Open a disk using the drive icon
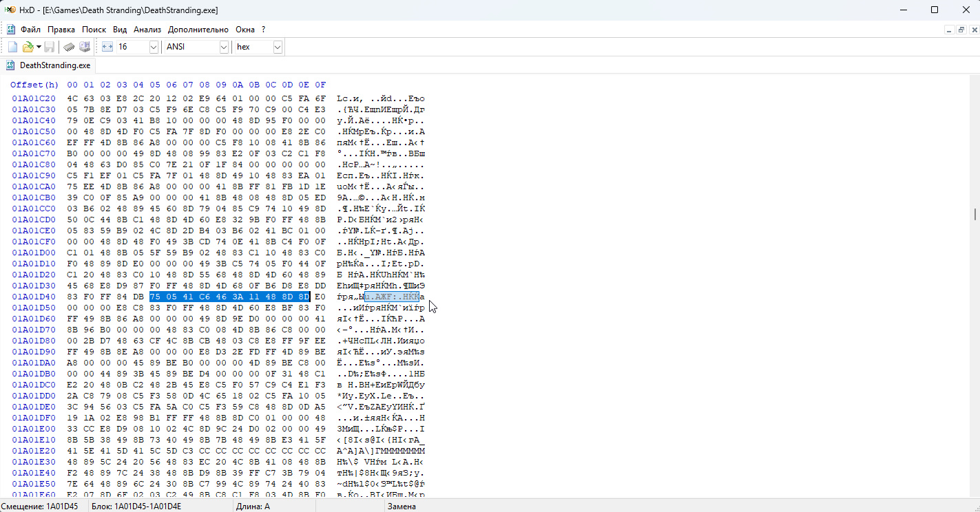The image size is (980, 512). click(85, 47)
